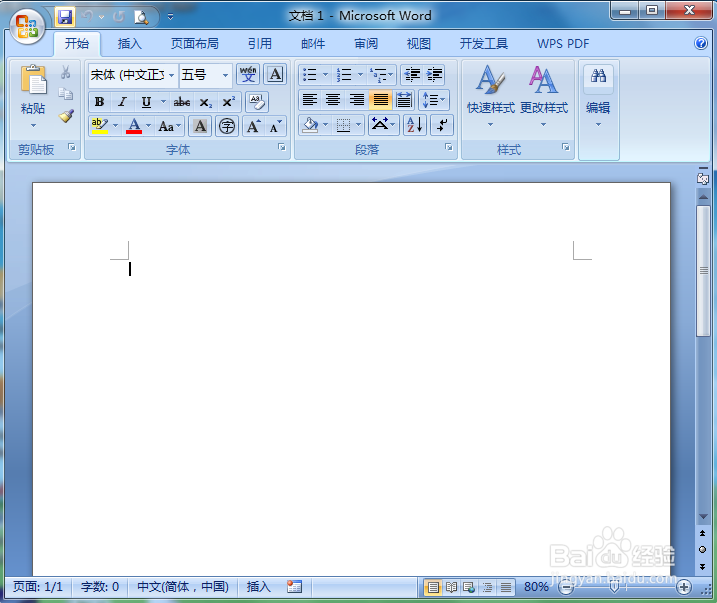Apply strikethrough abc formatting
Viewport: 717px width, 603px height.
182,102
